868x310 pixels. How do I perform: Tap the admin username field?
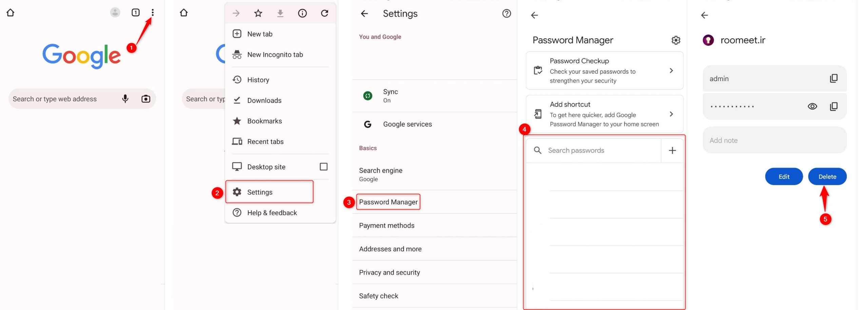774,78
